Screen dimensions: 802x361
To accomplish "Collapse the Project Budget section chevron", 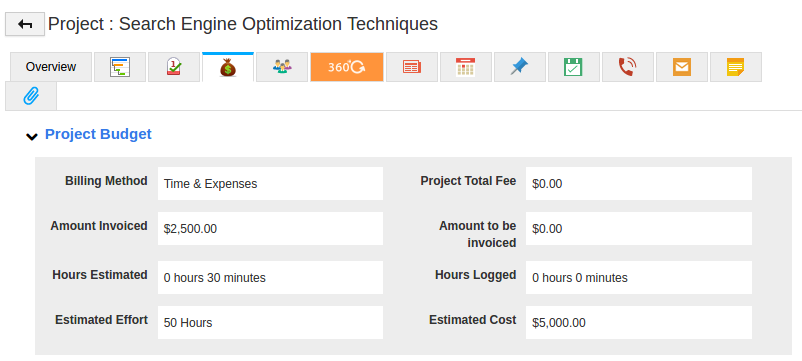I will pos(32,136).
